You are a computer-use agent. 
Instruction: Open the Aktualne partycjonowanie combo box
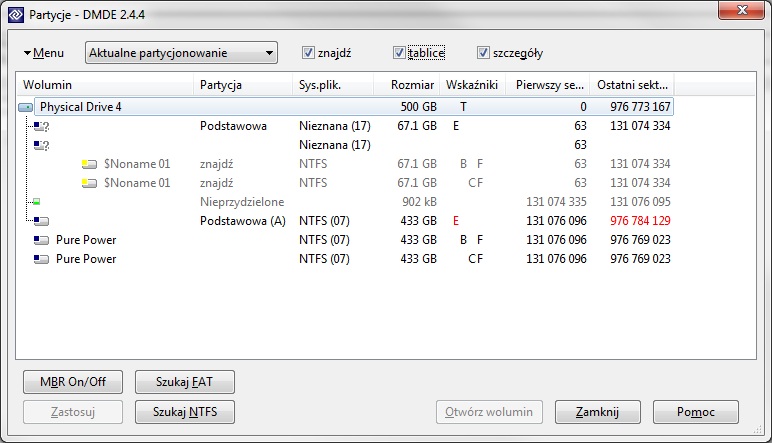click(181, 53)
